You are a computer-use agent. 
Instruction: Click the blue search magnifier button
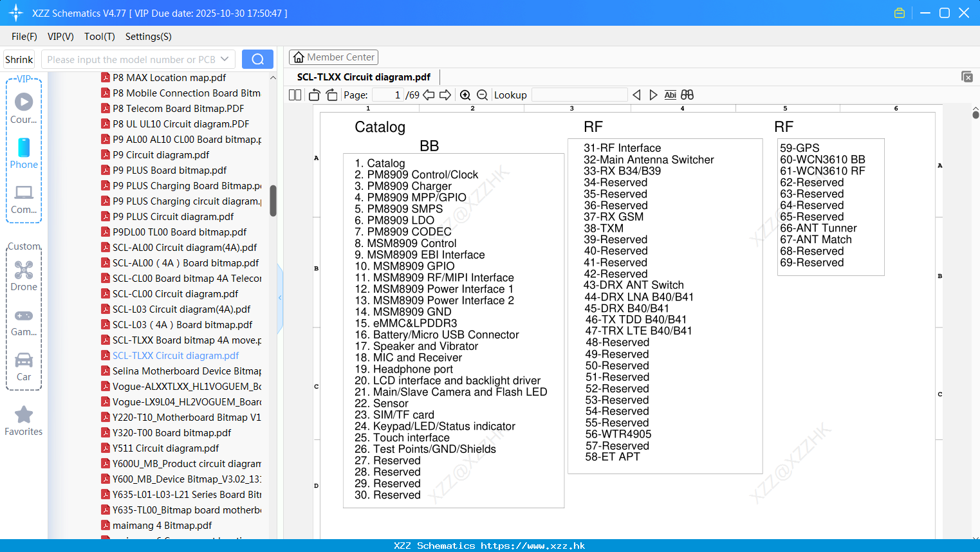pyautogui.click(x=257, y=59)
